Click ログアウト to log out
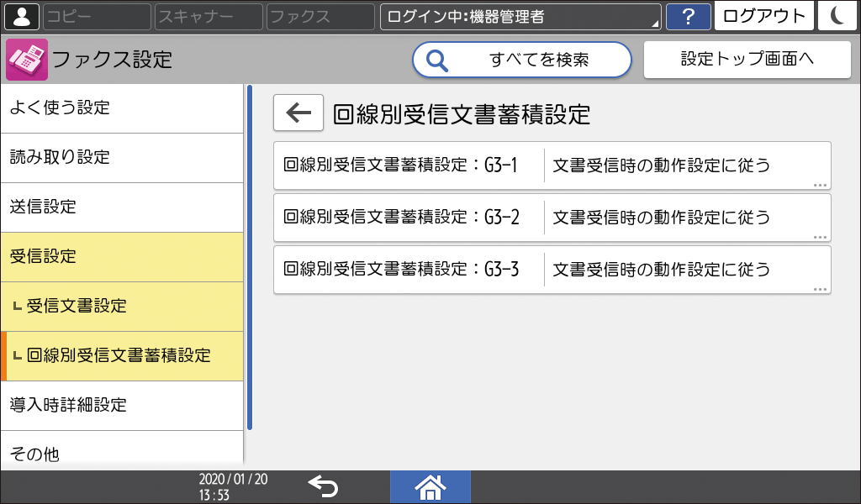861x504 pixels. (x=763, y=16)
